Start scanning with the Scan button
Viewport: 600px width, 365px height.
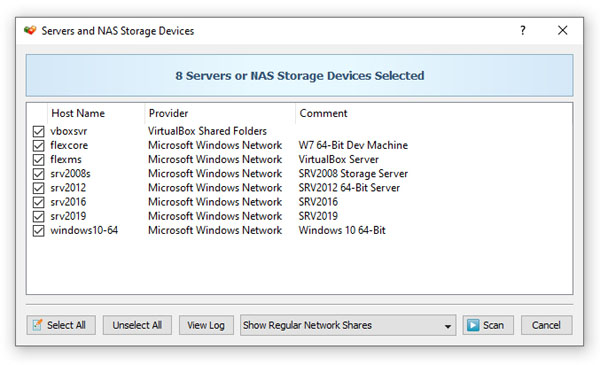488,325
